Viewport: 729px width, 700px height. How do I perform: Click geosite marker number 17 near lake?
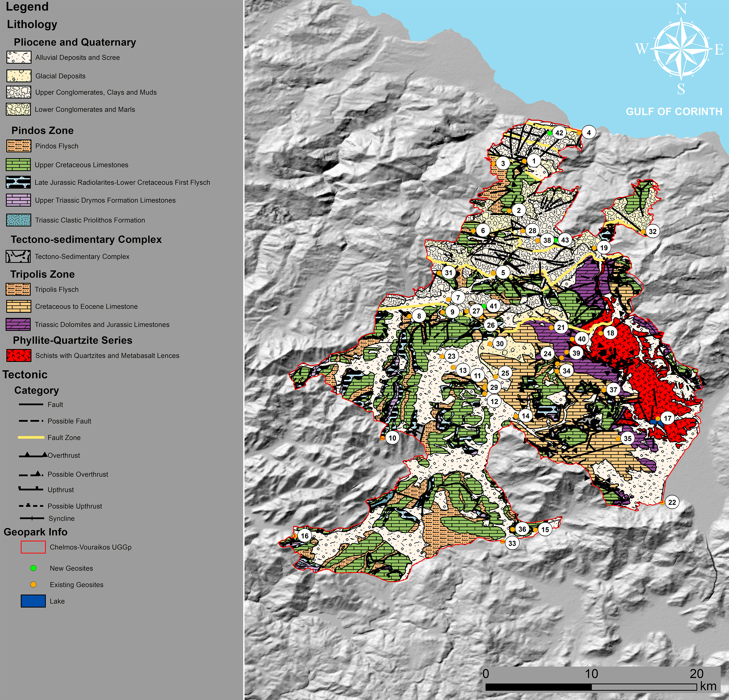coord(668,418)
